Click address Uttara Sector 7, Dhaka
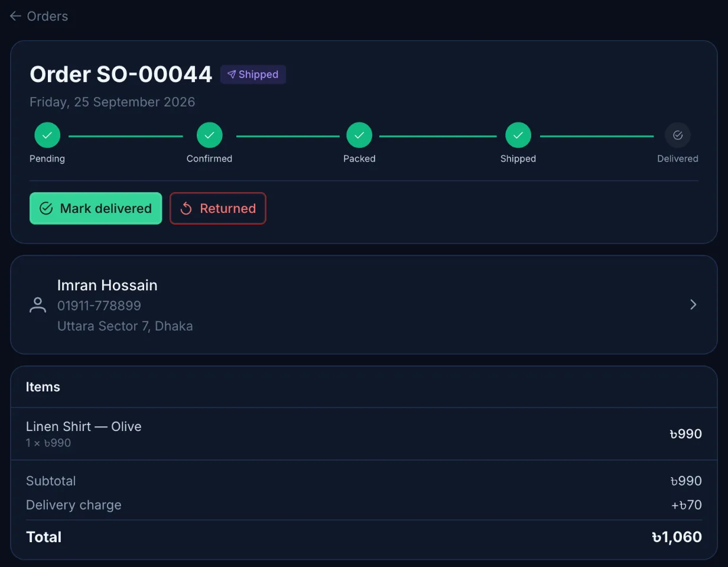This screenshot has width=728, height=567. coord(125,326)
